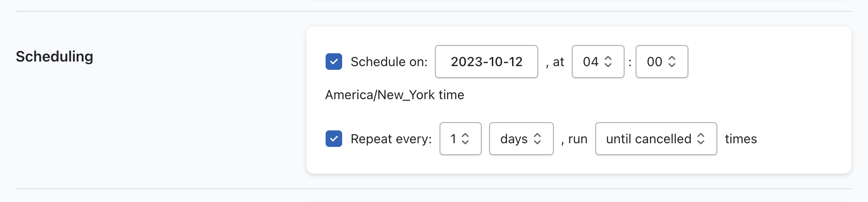Click the 2023-10-12 schedule date field
Screen dimensions: 868x202
pos(486,62)
